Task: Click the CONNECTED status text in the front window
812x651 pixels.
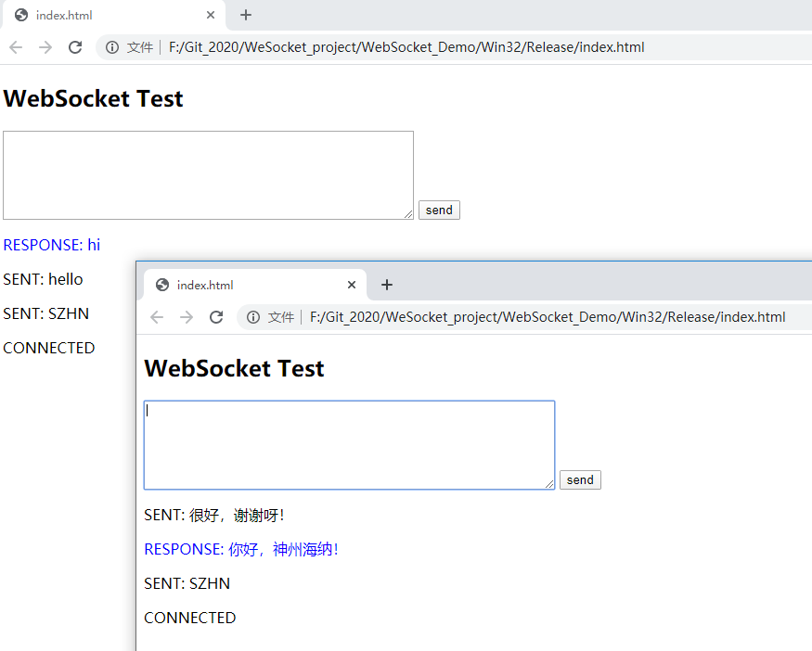Action: point(189,618)
